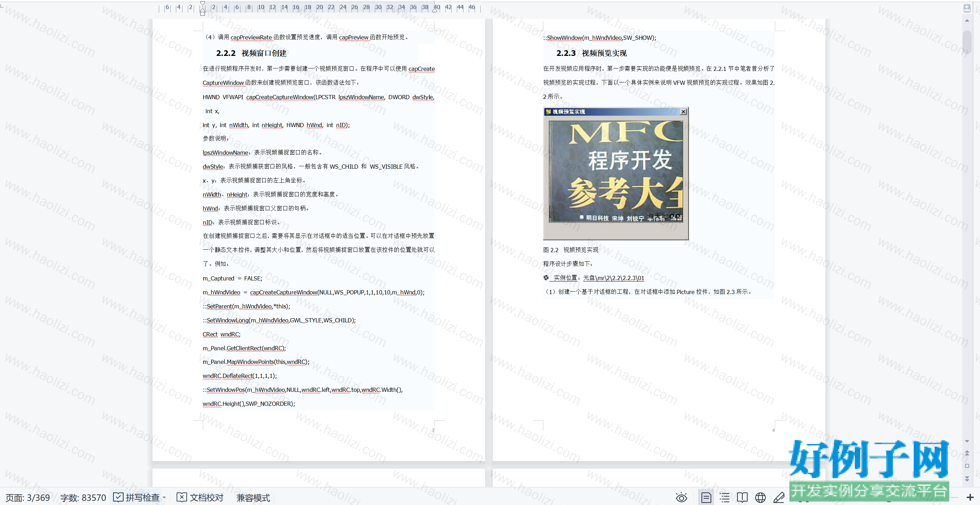Open 文档校对 document proofreading
Screen dimensions: 980x505
click(x=200, y=497)
